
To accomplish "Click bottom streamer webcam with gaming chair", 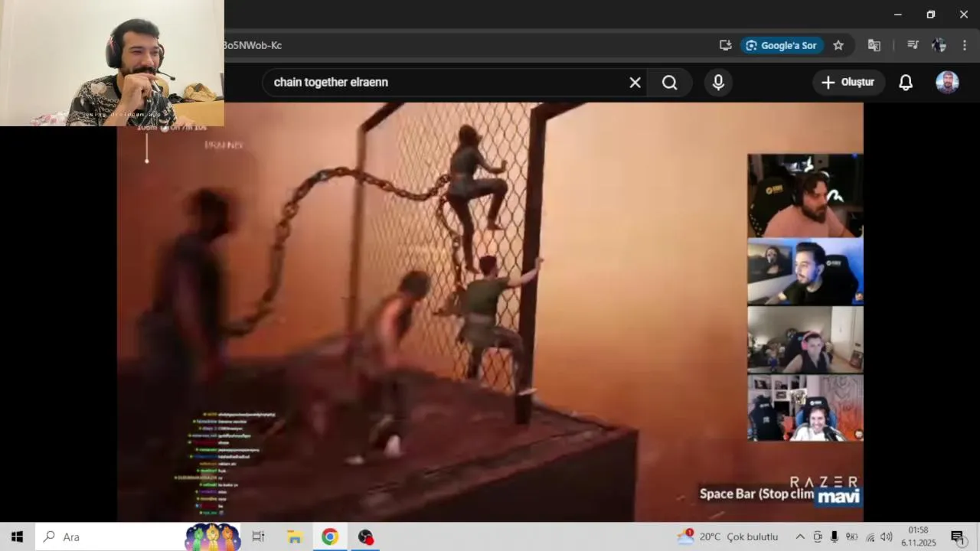I will (x=805, y=408).
